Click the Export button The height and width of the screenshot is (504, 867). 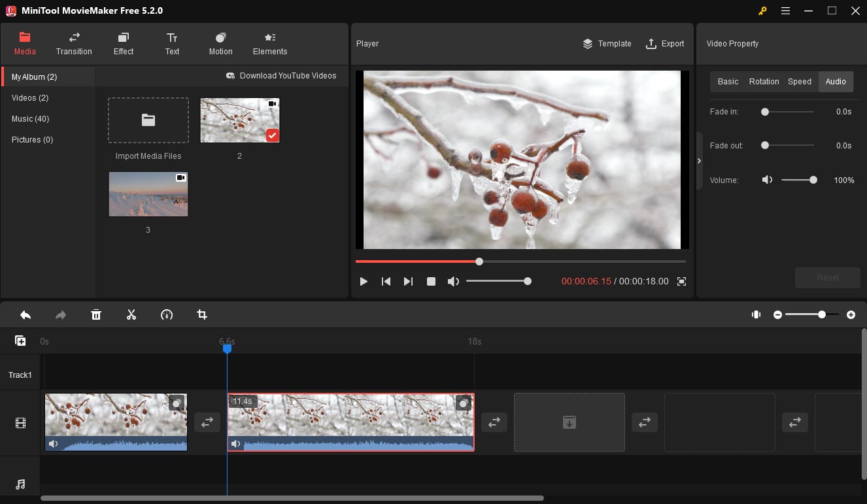pos(665,44)
